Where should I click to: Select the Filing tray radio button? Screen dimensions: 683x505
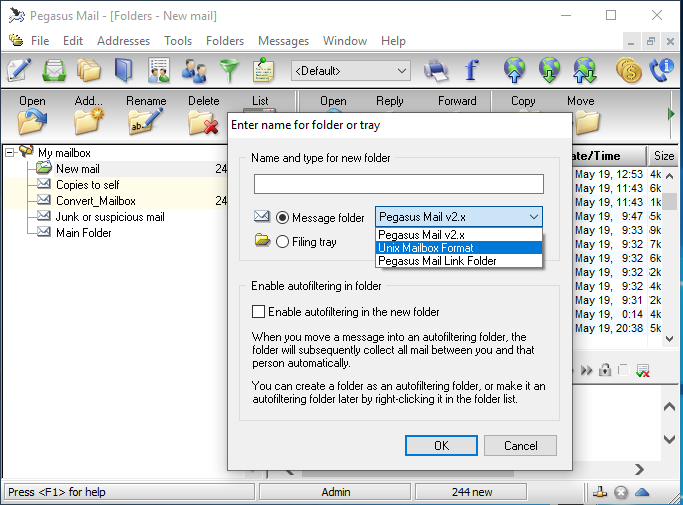point(282,241)
